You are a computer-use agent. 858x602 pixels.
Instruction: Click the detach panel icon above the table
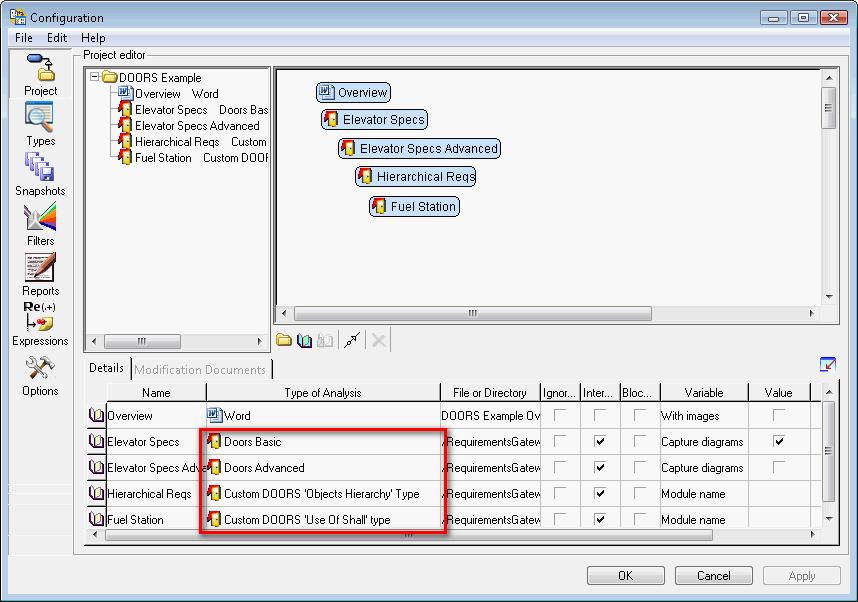[827, 365]
